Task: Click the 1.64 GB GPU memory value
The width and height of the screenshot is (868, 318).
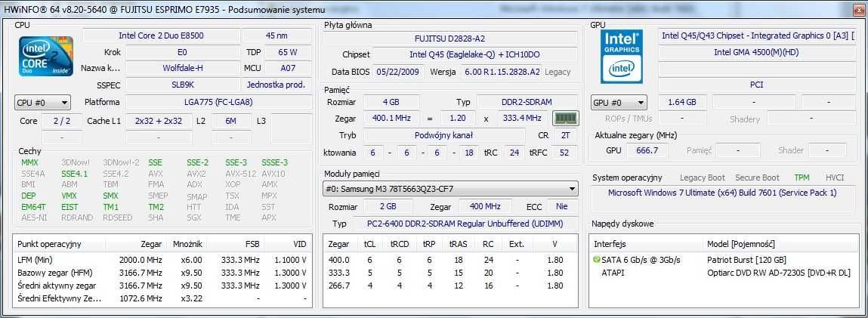Action: [x=683, y=102]
